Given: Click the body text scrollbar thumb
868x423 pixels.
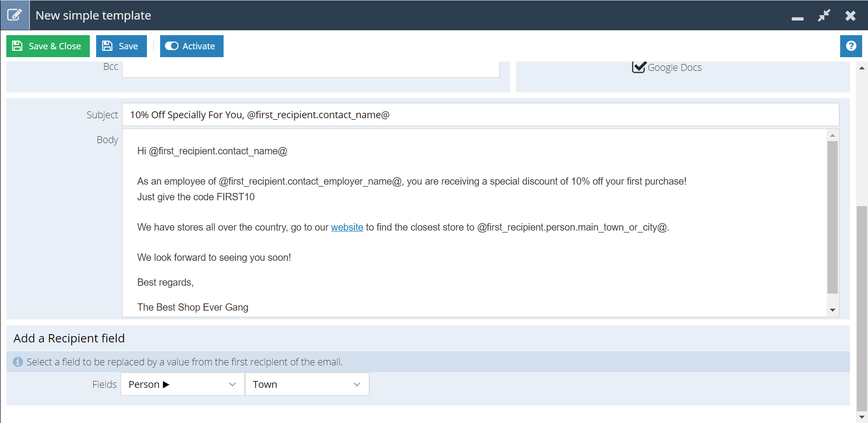Looking at the screenshot, I should [x=832, y=217].
